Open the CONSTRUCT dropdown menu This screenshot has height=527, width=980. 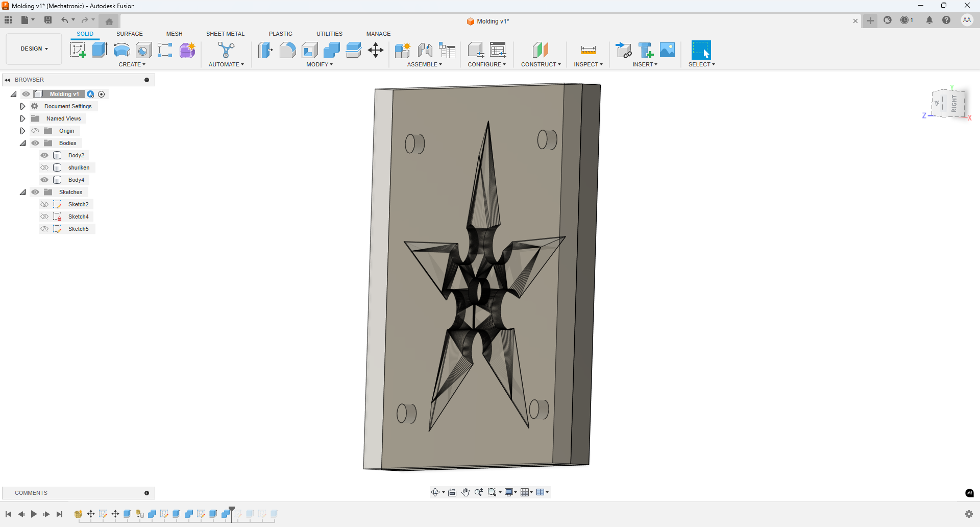click(x=541, y=64)
